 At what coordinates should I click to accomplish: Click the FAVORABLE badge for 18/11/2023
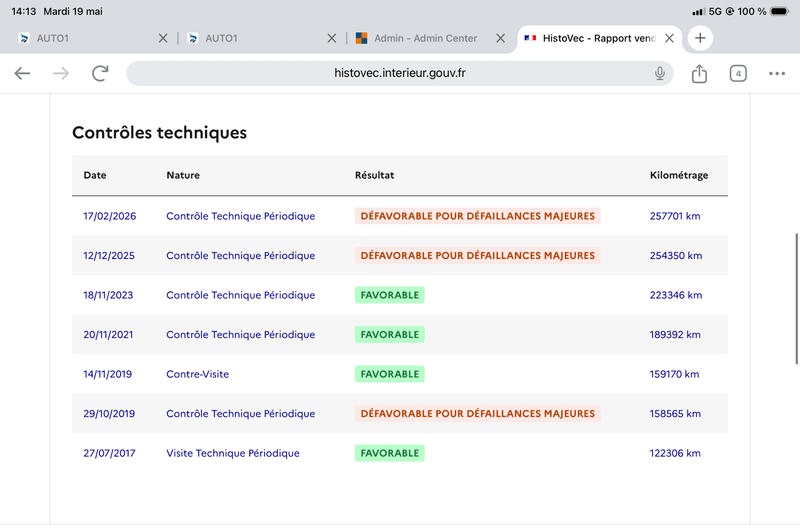click(389, 295)
